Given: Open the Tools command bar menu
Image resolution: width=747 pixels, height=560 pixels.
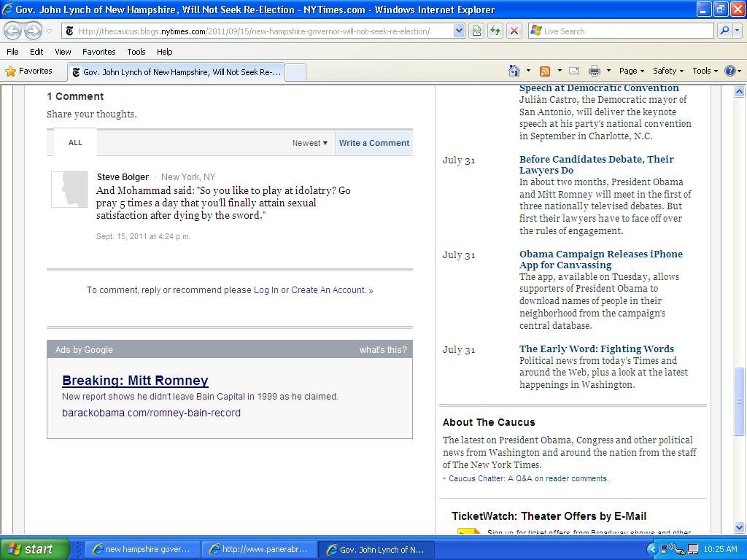Looking at the screenshot, I should [705, 71].
